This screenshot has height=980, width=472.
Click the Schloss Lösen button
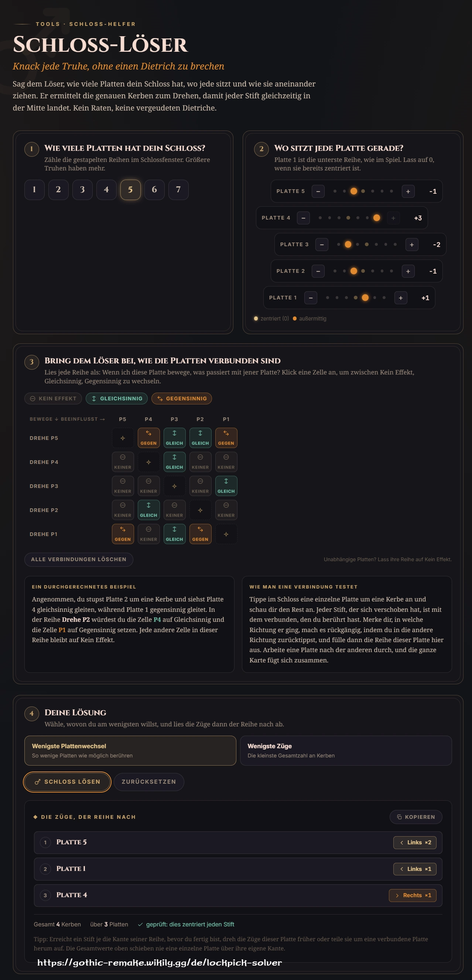tap(67, 782)
